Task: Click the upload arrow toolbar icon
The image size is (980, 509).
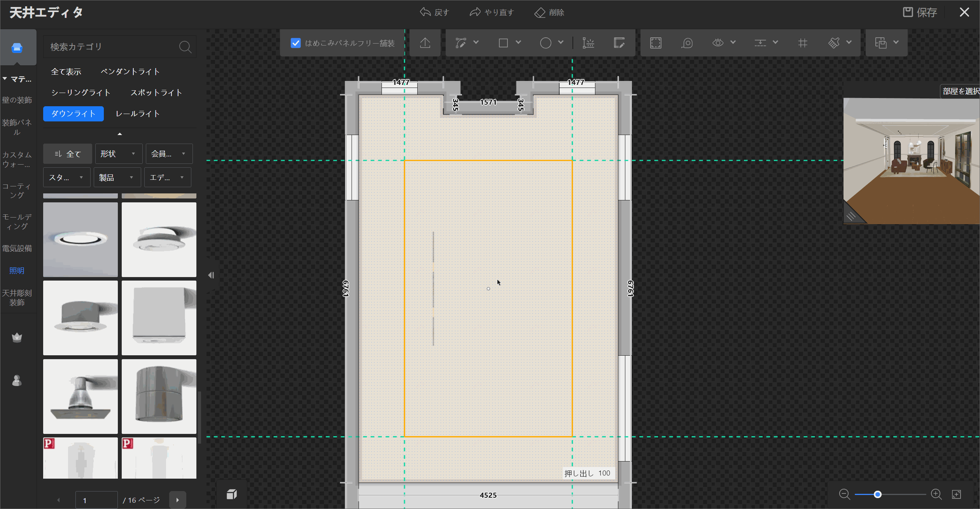Action: click(425, 43)
